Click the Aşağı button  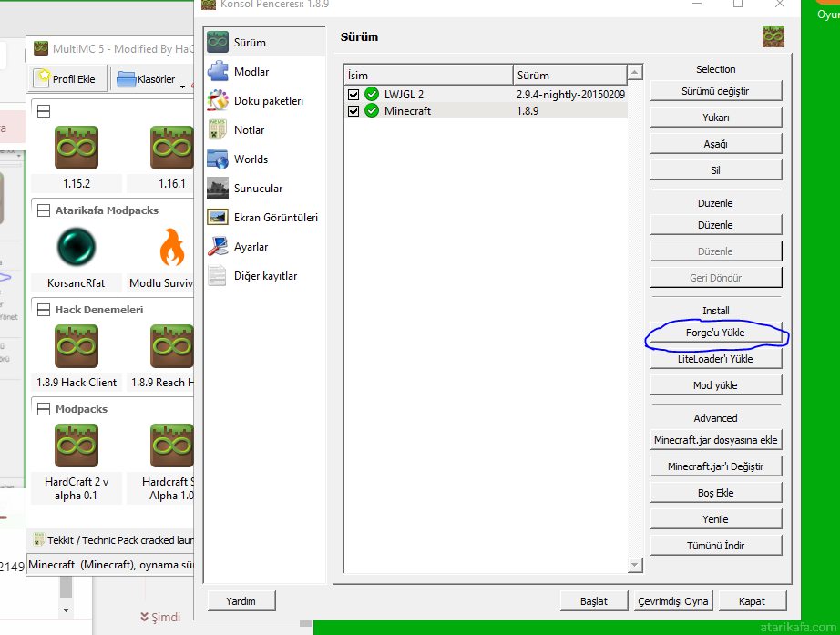tap(716, 144)
